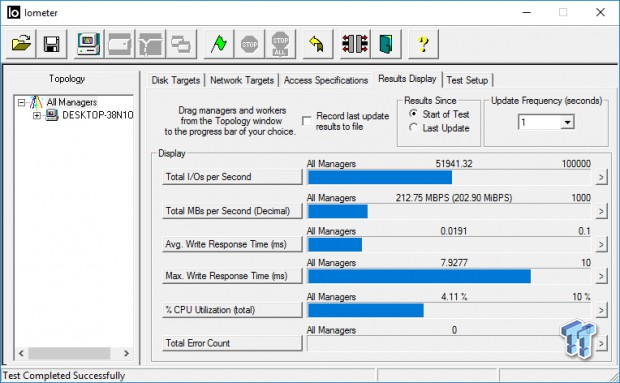Start tests green flag icon
620x383 pixels.
(219, 43)
